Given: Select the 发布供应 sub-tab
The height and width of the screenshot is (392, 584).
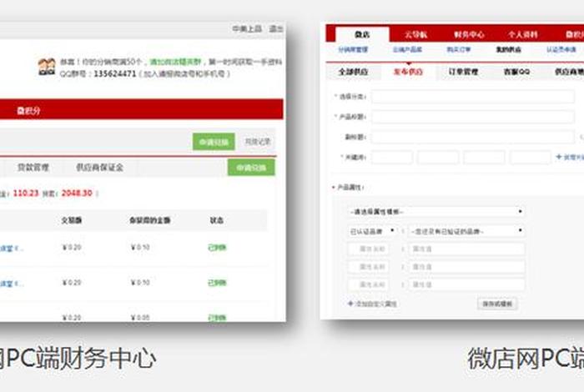Looking at the screenshot, I should pyautogui.click(x=408, y=72).
